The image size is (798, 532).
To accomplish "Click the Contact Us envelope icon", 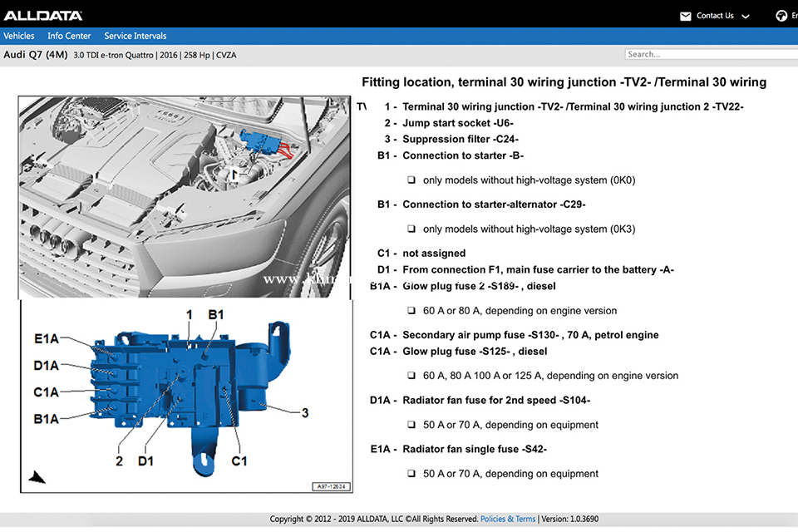I will pyautogui.click(x=685, y=16).
